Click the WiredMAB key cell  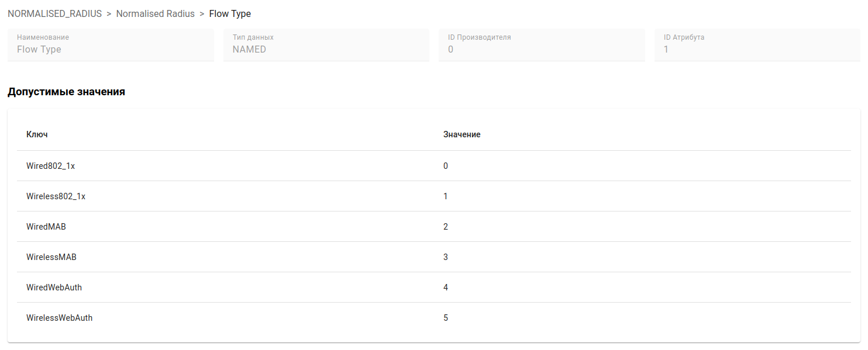pyautogui.click(x=46, y=227)
